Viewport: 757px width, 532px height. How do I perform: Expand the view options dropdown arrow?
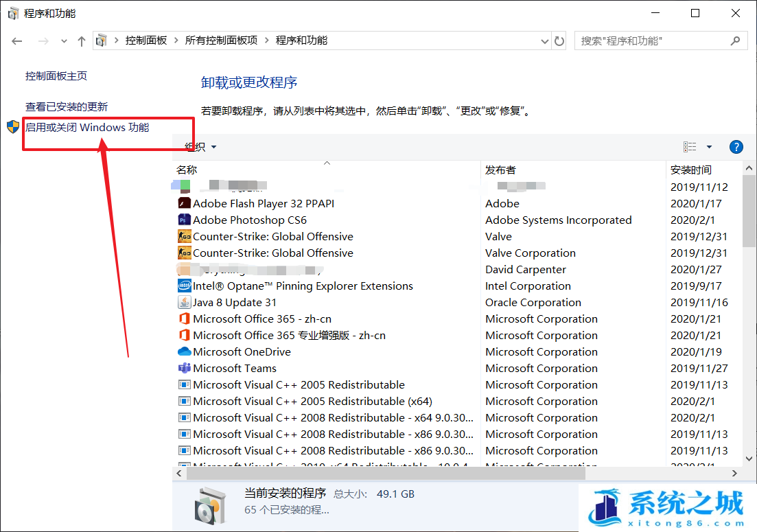[x=709, y=147]
